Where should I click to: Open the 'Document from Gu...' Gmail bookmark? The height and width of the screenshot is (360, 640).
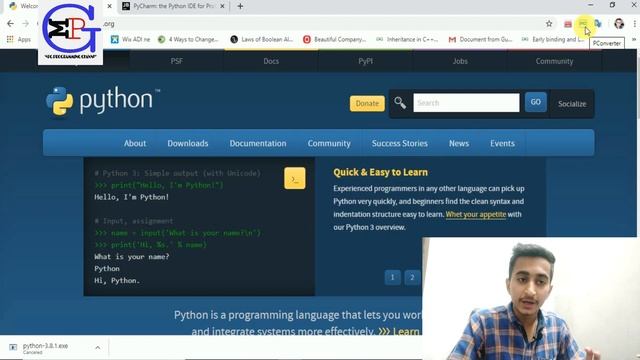[x=480, y=39]
